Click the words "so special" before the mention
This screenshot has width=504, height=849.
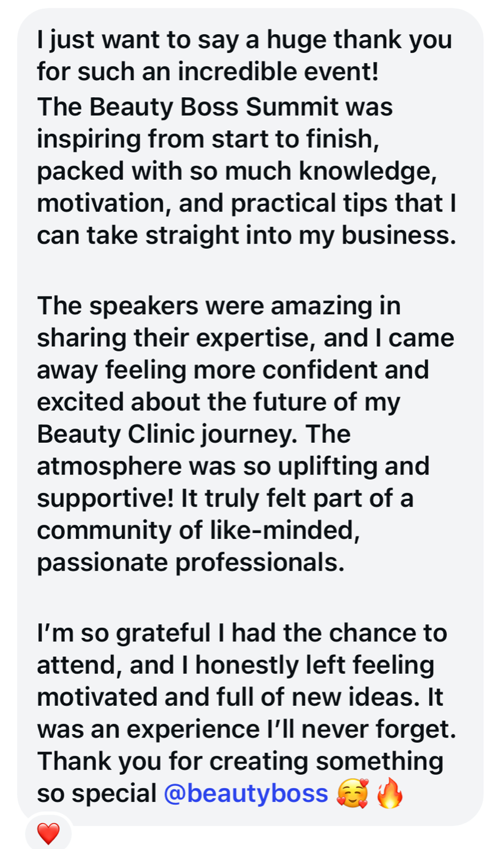click(96, 794)
